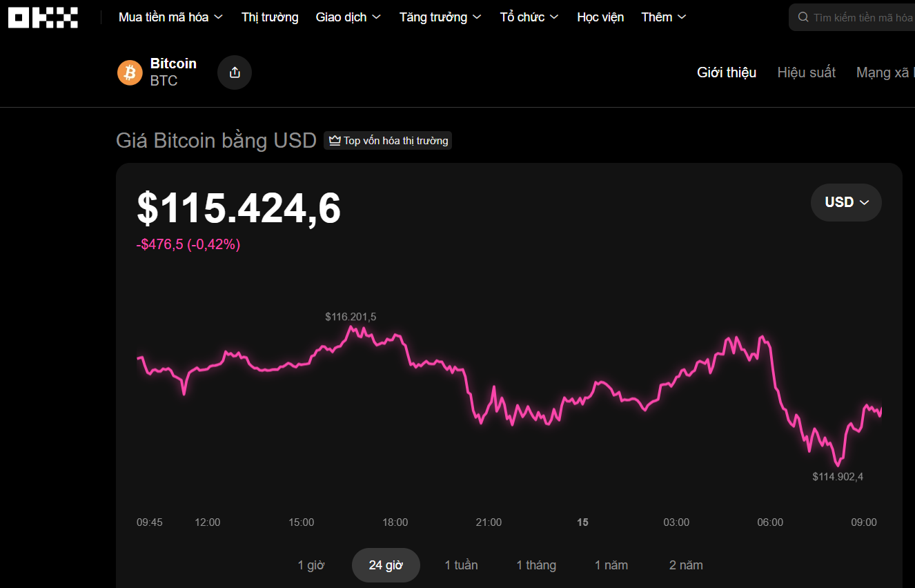Open the Thị trường page

(270, 17)
